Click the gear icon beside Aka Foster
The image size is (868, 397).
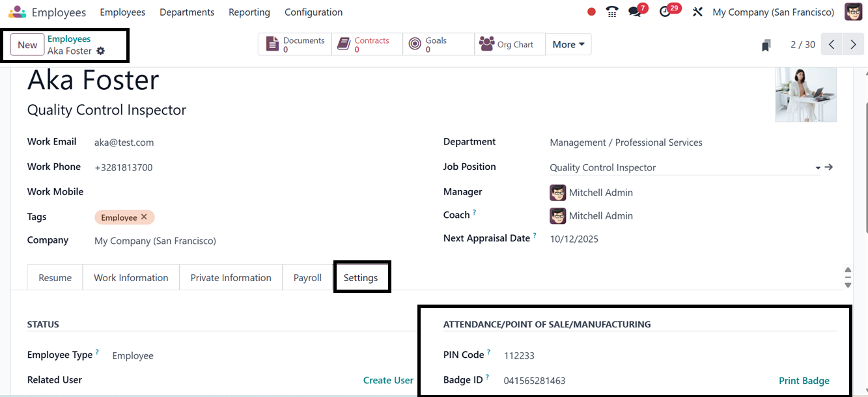coord(100,51)
